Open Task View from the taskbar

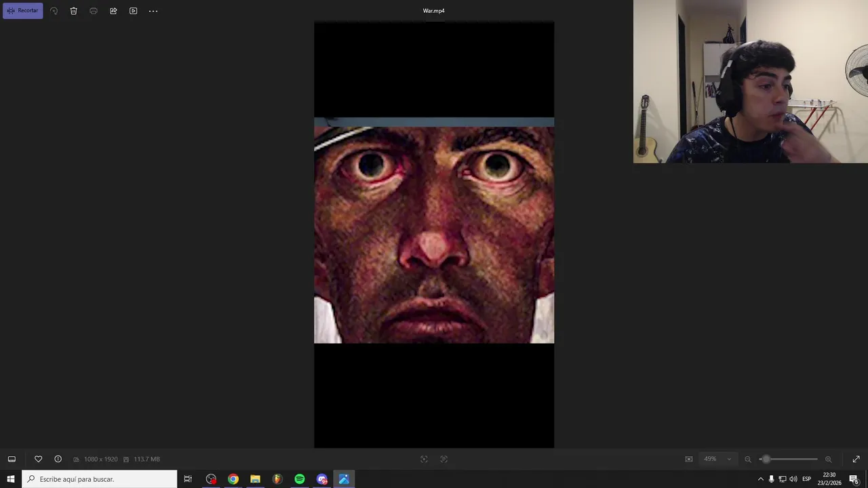[188, 479]
